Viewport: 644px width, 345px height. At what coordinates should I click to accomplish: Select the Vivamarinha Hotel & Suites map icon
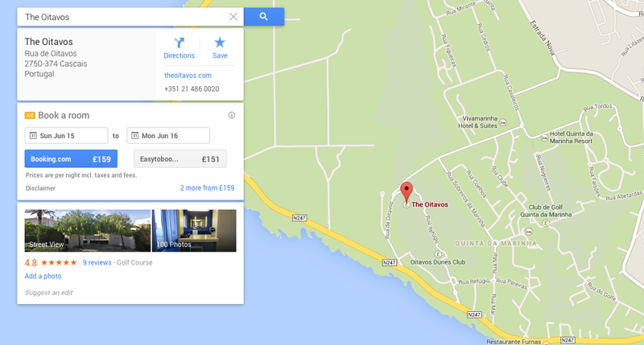click(502, 122)
